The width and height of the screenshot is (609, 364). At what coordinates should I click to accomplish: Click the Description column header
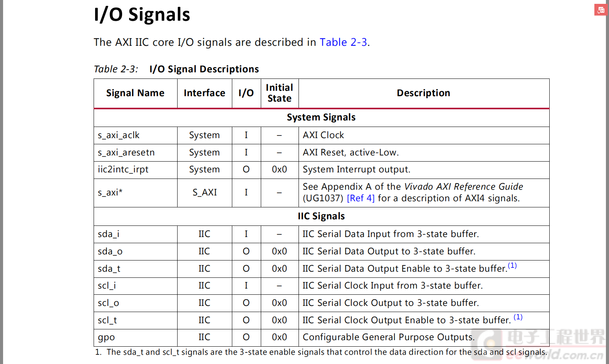pyautogui.click(x=424, y=93)
